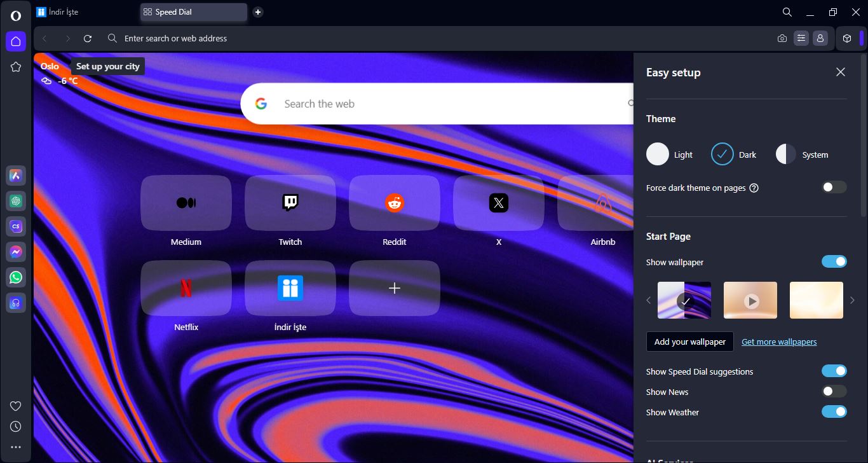Go forward using the right arrow
868x463 pixels.
[67, 39]
